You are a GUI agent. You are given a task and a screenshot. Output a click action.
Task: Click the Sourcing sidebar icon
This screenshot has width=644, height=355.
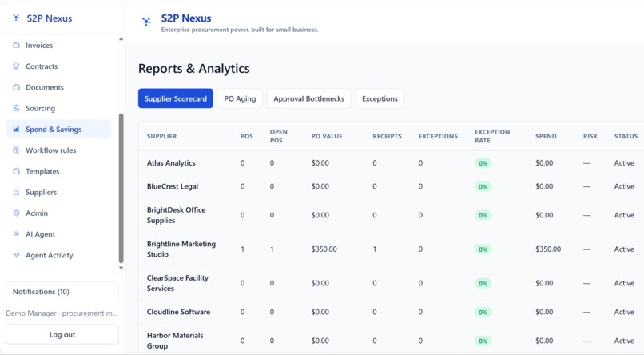pyautogui.click(x=16, y=108)
